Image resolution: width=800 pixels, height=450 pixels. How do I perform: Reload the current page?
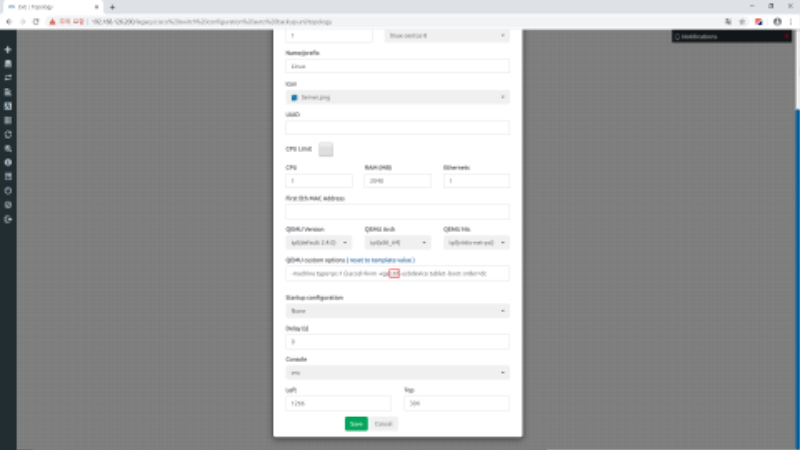pyautogui.click(x=36, y=21)
